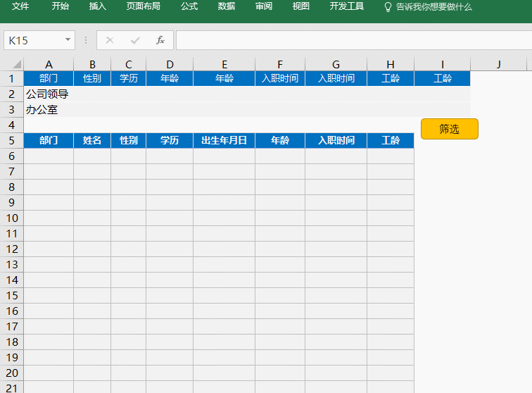Click the 出生年月日 header cell
This screenshot has height=393, width=532.
point(224,140)
